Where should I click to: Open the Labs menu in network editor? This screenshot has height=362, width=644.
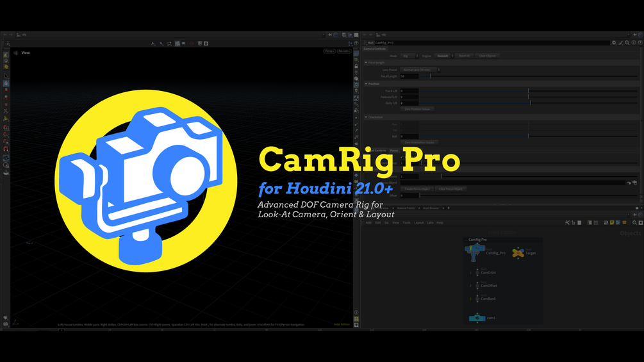coord(430,223)
